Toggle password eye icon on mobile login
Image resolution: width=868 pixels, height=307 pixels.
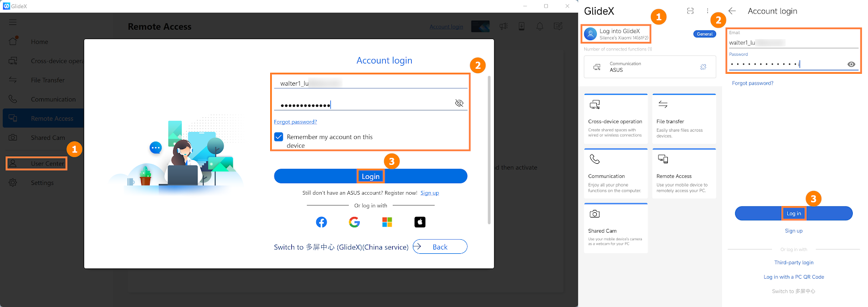pos(851,64)
